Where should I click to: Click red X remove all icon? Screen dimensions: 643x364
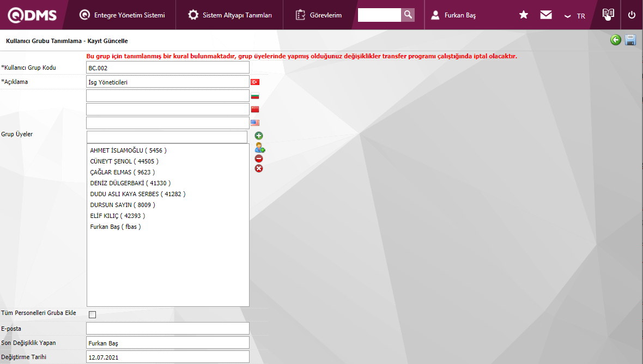click(259, 168)
